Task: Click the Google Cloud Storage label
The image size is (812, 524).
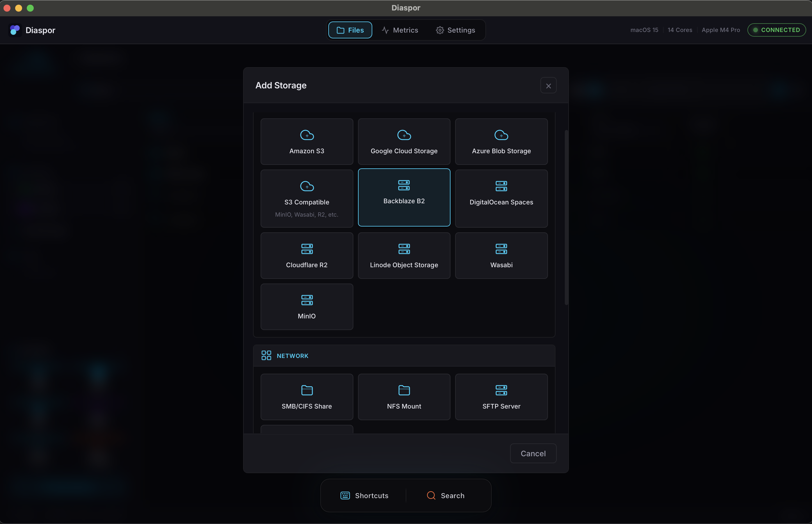Action: coord(404,151)
